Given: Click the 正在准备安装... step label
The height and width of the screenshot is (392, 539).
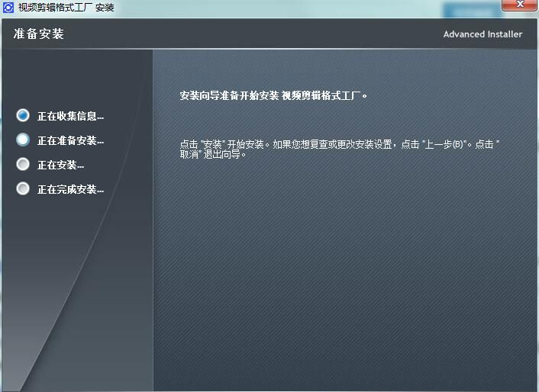Looking at the screenshot, I should (70, 140).
